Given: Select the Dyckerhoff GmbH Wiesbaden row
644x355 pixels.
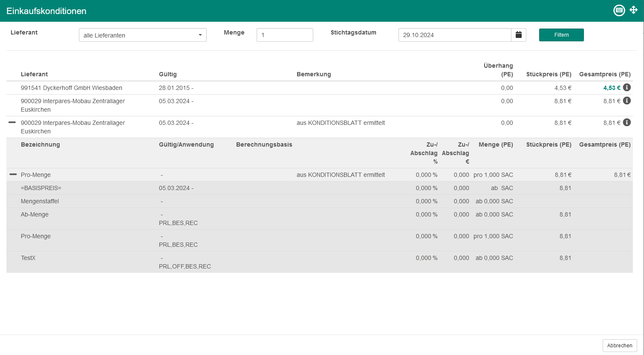Looking at the screenshot, I should (72, 88).
